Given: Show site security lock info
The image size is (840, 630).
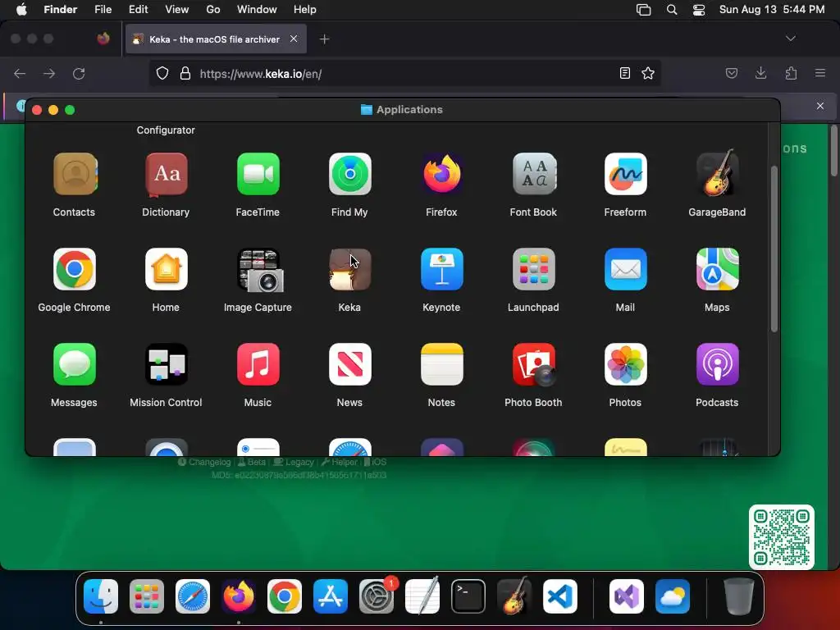Looking at the screenshot, I should [x=185, y=73].
